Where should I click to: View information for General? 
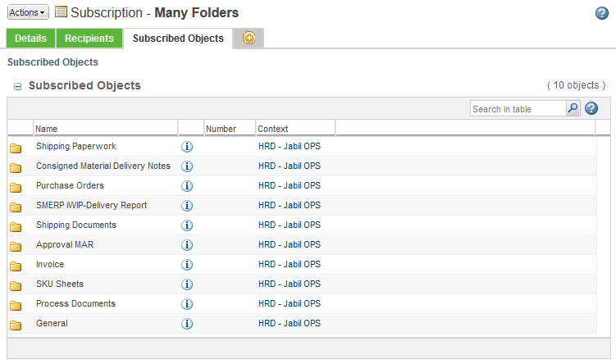(187, 323)
